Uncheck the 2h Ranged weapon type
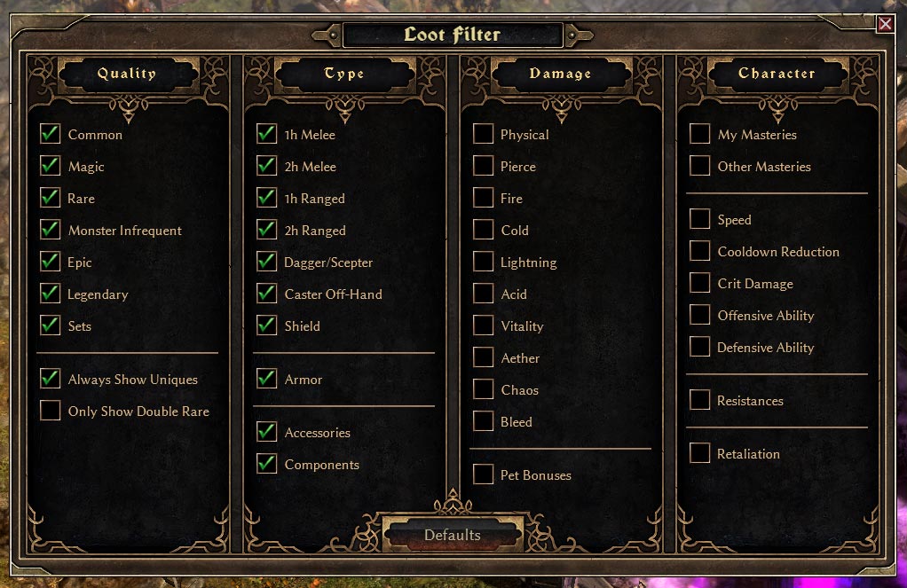 click(x=266, y=230)
